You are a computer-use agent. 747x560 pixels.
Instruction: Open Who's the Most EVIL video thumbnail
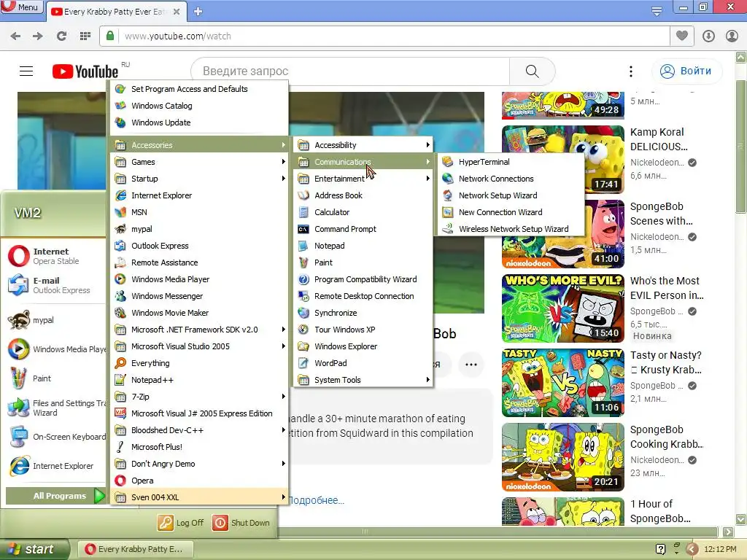tap(562, 308)
